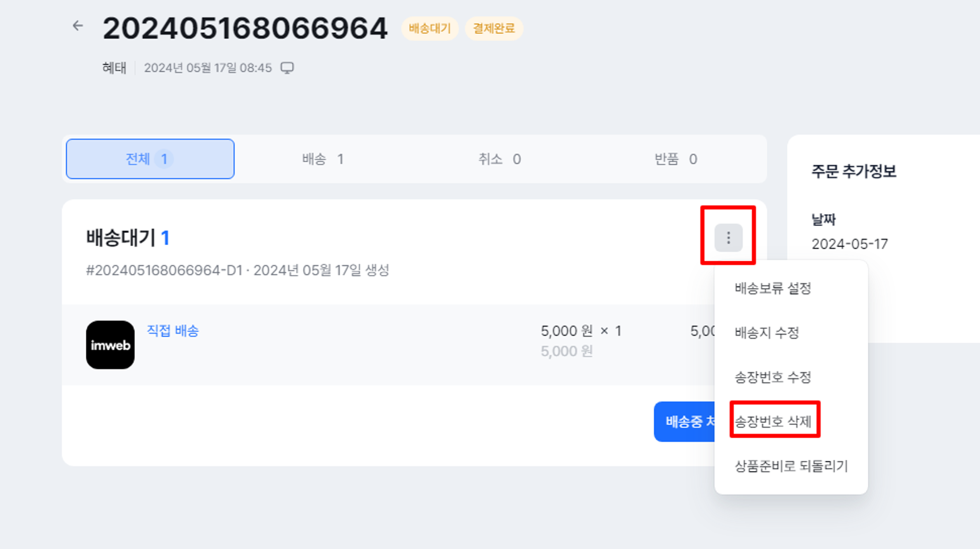Click the order number 202405168066964 heading
The height and width of the screenshot is (549, 980).
[245, 28]
